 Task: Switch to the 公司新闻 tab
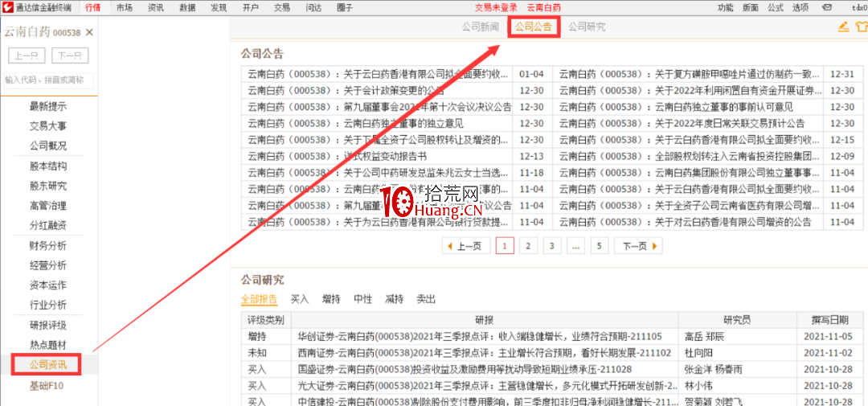click(481, 27)
